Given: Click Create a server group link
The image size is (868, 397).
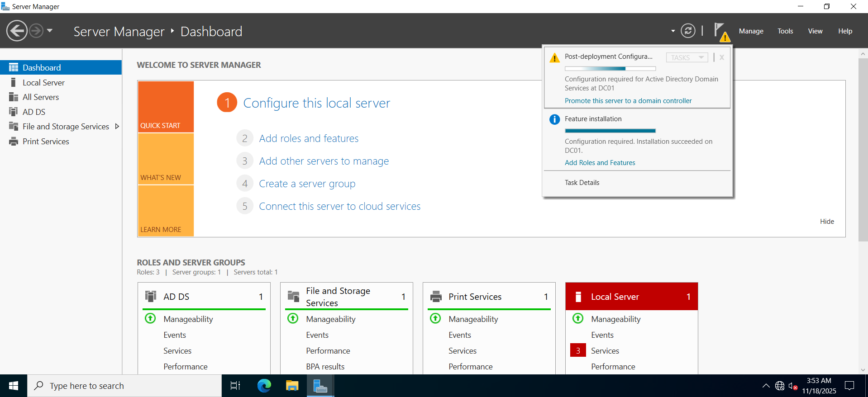Looking at the screenshot, I should coord(307,184).
